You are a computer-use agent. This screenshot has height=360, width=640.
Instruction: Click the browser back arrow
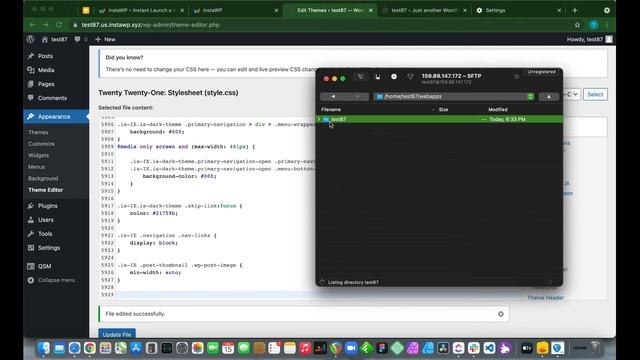coord(32,25)
